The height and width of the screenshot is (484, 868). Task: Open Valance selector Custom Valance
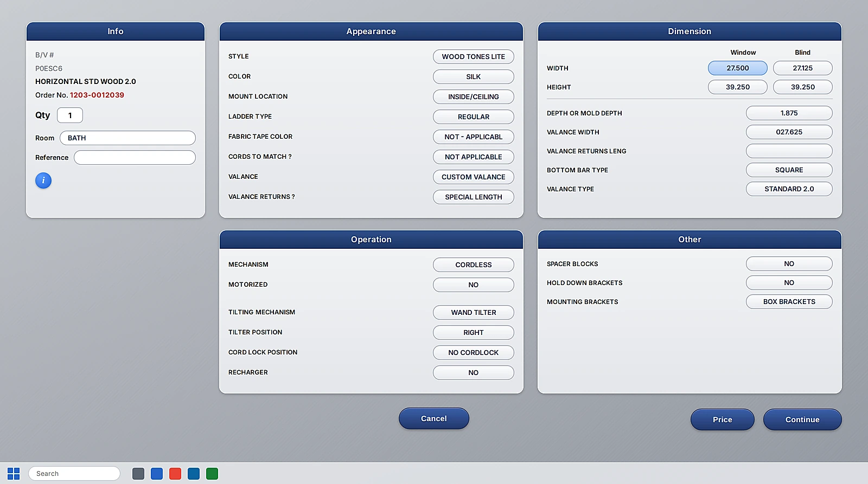474,177
